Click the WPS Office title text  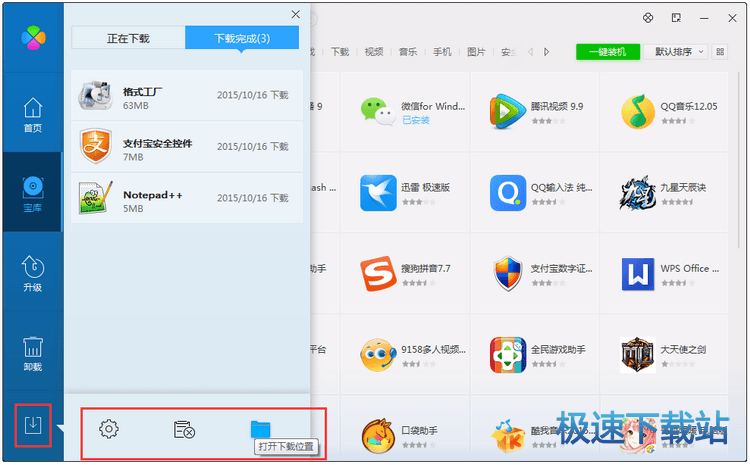coord(689,268)
